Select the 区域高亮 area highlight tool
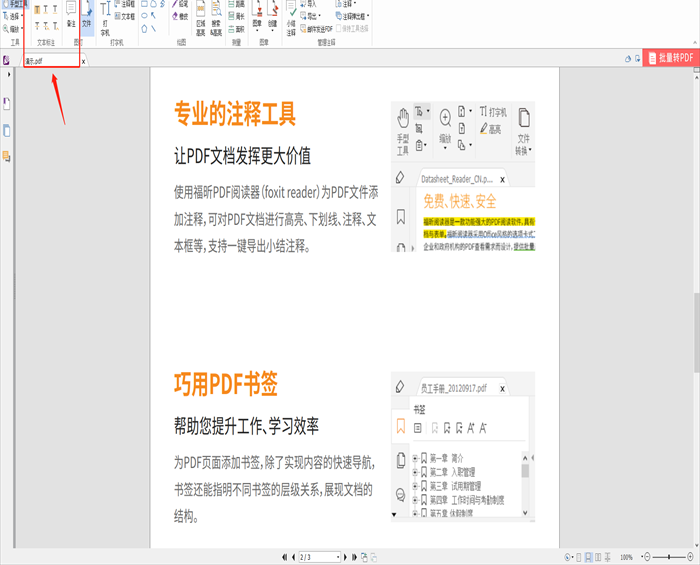 tap(201, 19)
